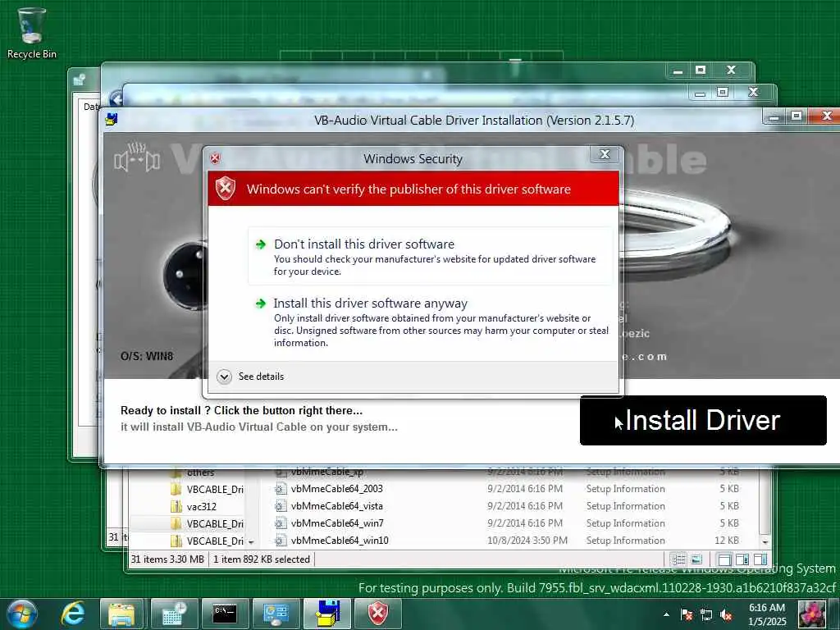Click the flower user picture on the taskbar

[811, 614]
